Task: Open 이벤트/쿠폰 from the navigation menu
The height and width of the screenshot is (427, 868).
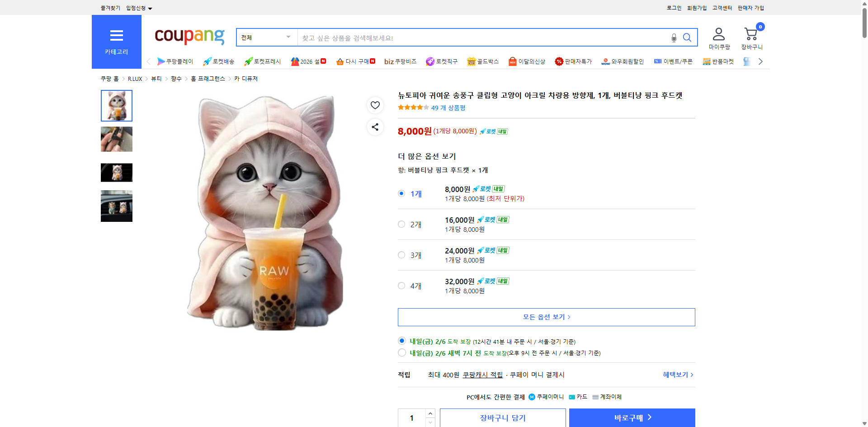Action: 673,61
